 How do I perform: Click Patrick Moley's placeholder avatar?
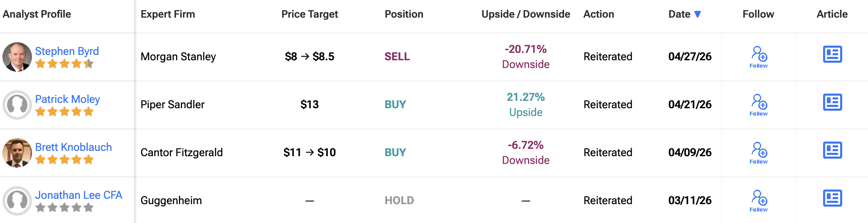17,105
